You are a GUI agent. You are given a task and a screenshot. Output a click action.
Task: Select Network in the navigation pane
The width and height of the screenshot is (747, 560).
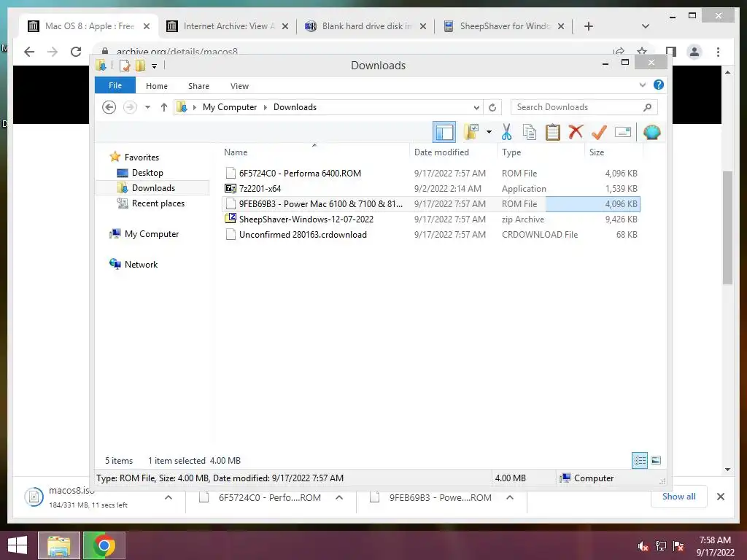141,264
